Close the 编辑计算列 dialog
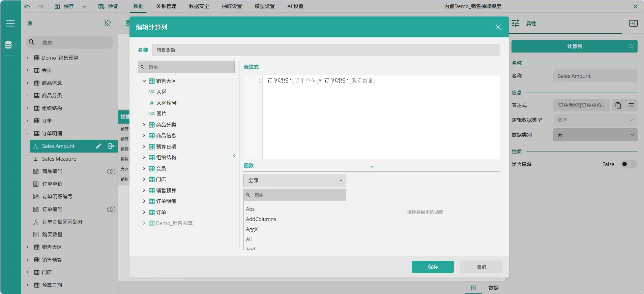Screen dimensions: 644x294 point(498,27)
